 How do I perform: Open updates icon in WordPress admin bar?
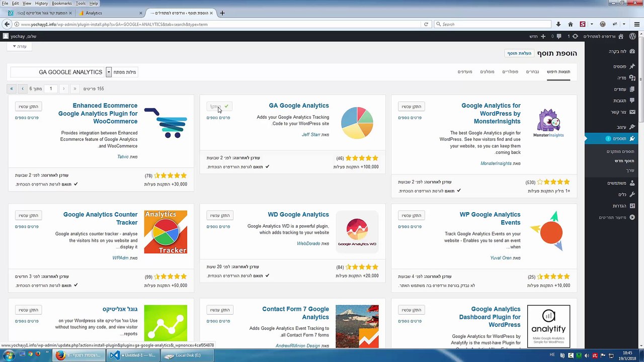click(573, 36)
